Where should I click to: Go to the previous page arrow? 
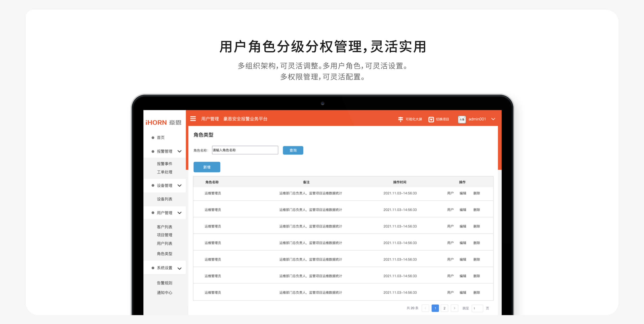click(425, 308)
